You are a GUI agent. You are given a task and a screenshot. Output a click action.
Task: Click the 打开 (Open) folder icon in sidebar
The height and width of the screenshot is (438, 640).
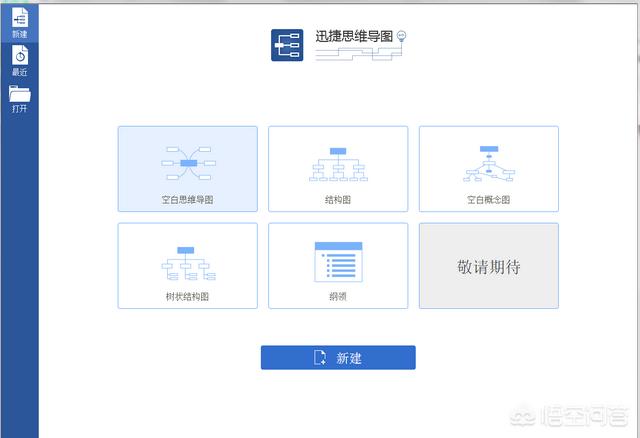19,94
